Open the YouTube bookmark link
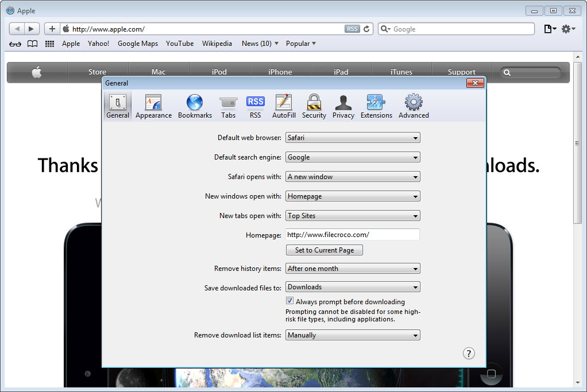Viewport: 587px width, 392px height. [x=180, y=44]
